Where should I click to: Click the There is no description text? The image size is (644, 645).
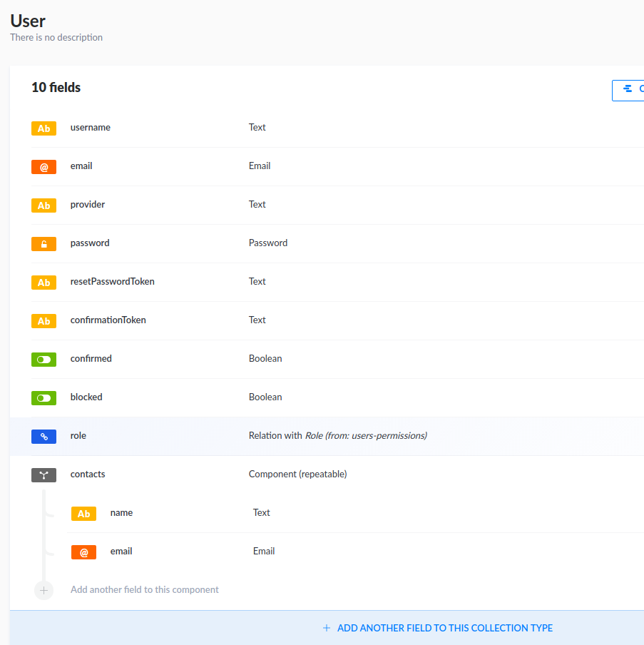click(x=56, y=37)
